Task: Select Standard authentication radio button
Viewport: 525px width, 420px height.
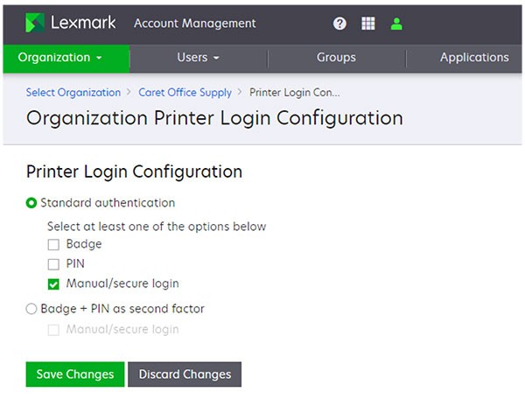Action: tap(31, 203)
